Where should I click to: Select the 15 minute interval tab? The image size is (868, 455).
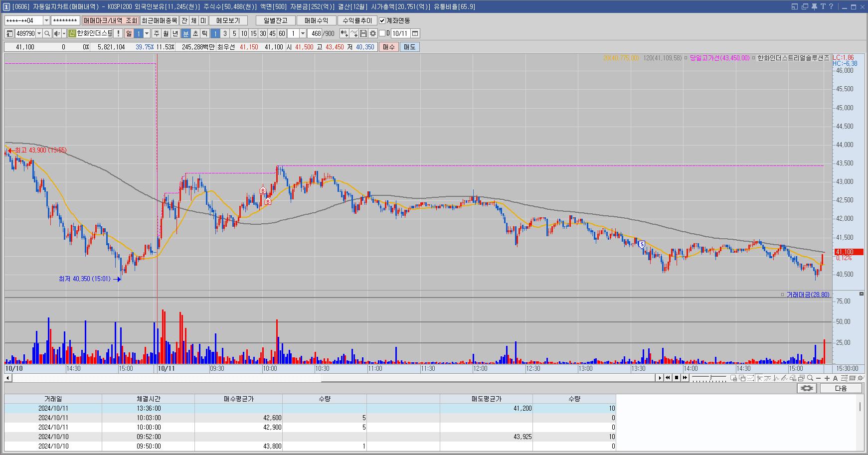click(x=253, y=33)
